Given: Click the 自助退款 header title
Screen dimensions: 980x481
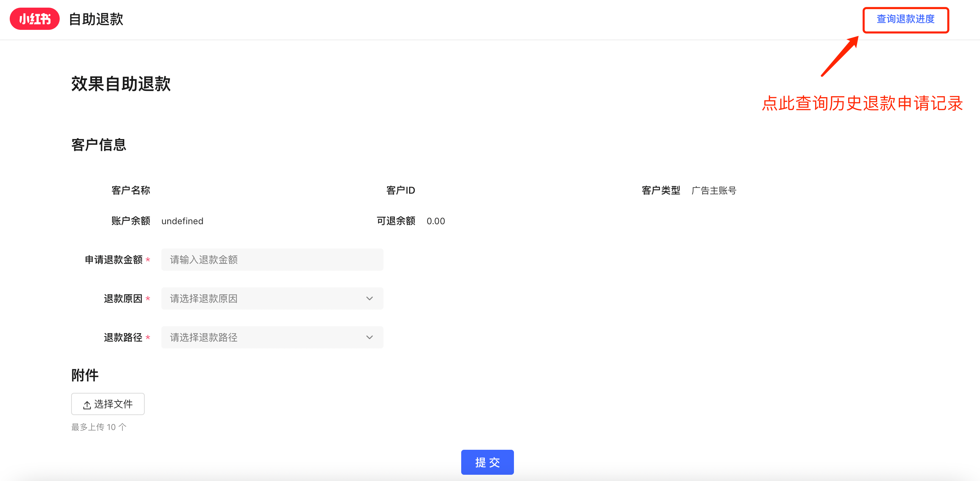Looking at the screenshot, I should pos(96,19).
